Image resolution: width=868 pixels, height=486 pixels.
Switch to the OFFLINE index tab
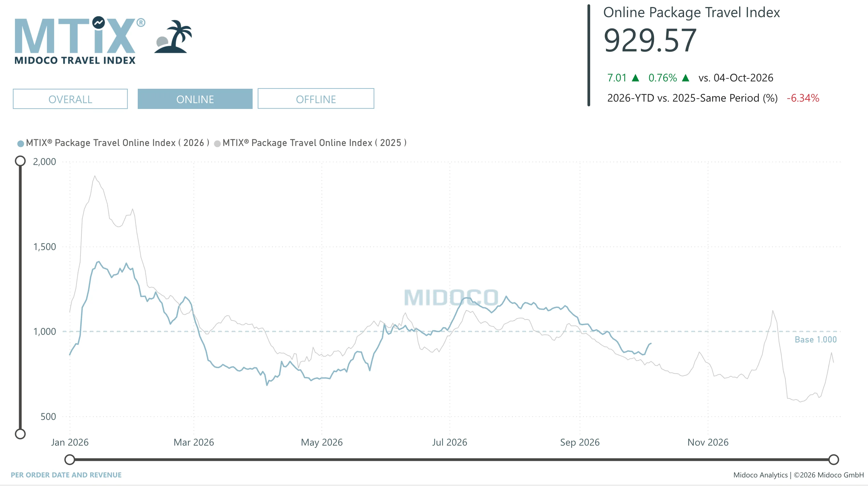(x=316, y=99)
